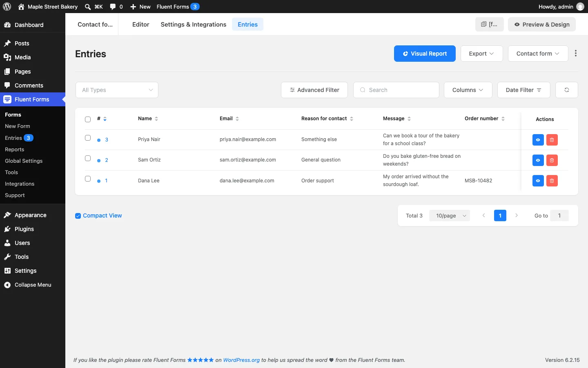The image size is (588, 368).
Task: Copy the form shortcode button
Action: (490, 25)
